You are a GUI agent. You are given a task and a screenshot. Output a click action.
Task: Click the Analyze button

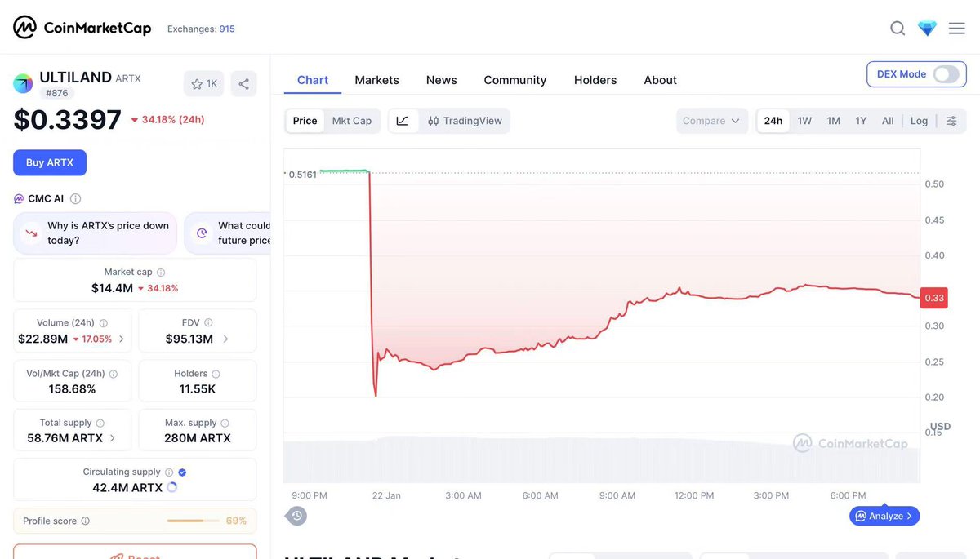tap(884, 516)
